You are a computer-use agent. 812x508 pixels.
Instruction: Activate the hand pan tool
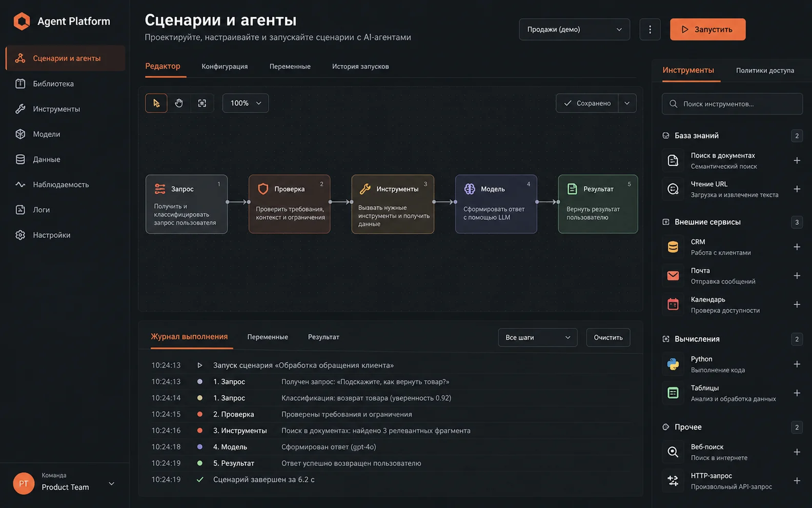click(179, 103)
